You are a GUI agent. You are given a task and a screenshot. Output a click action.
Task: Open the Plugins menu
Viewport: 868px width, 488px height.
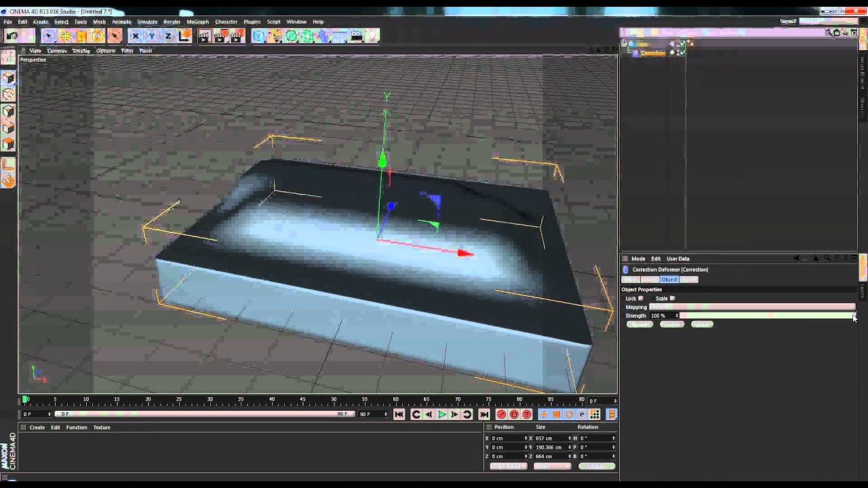tap(252, 22)
